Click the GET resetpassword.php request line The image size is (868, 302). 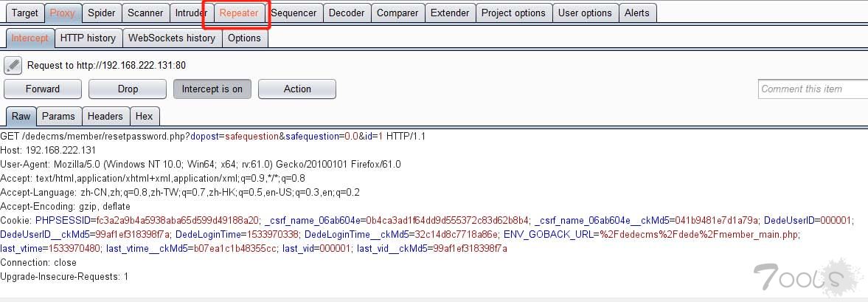coord(212,137)
